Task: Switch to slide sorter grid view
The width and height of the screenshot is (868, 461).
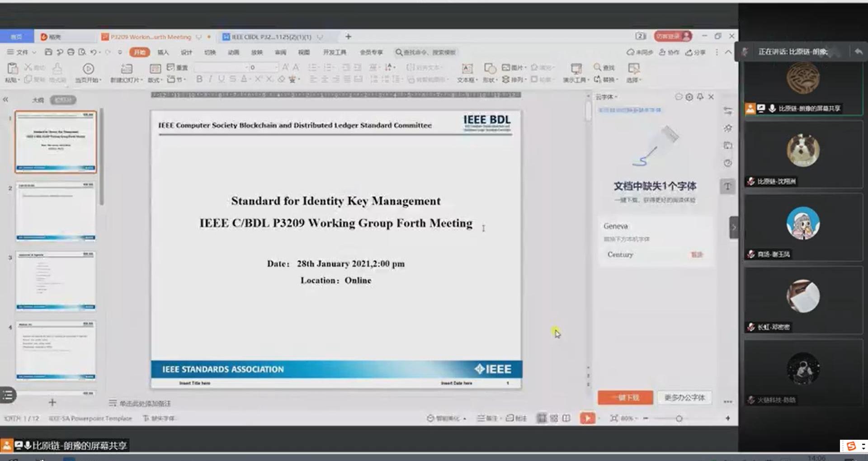Action: click(554, 418)
